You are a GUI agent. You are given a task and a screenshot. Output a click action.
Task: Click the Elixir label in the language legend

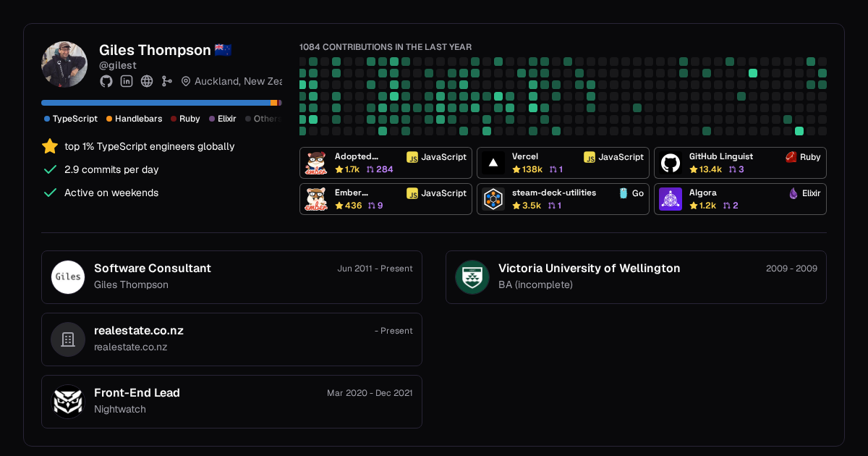227,119
